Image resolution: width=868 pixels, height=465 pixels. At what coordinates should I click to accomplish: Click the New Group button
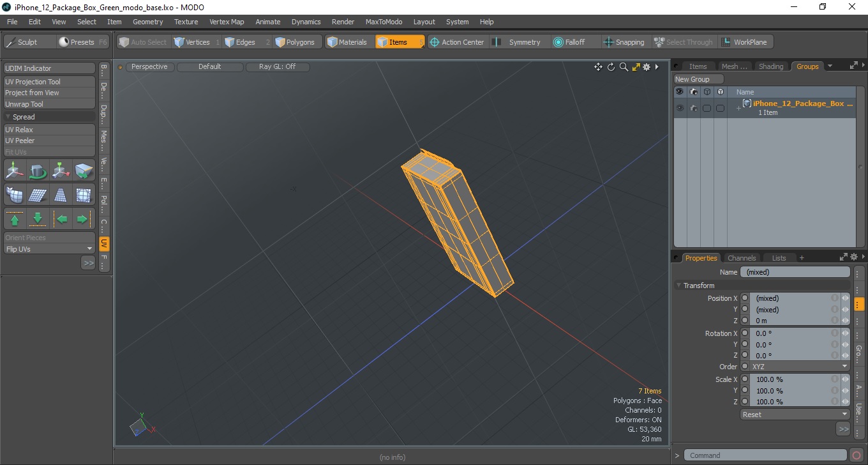699,79
